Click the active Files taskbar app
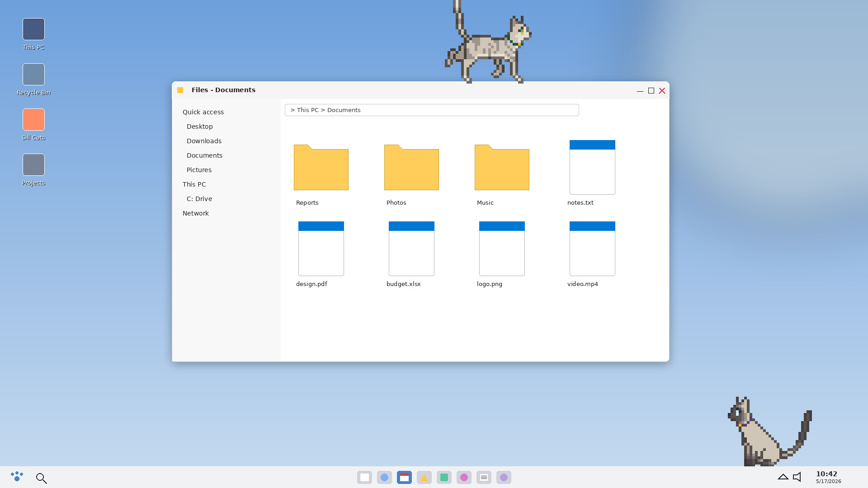The image size is (868, 488). click(x=404, y=477)
